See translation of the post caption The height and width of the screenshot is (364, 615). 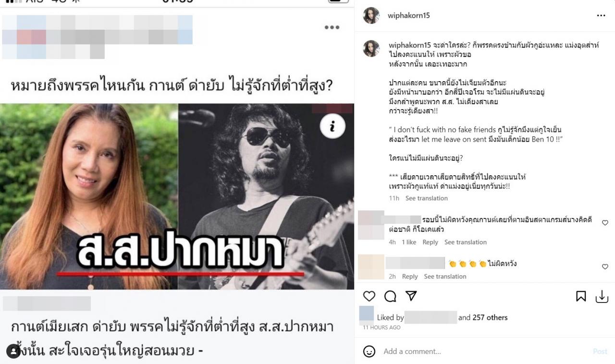point(427,198)
